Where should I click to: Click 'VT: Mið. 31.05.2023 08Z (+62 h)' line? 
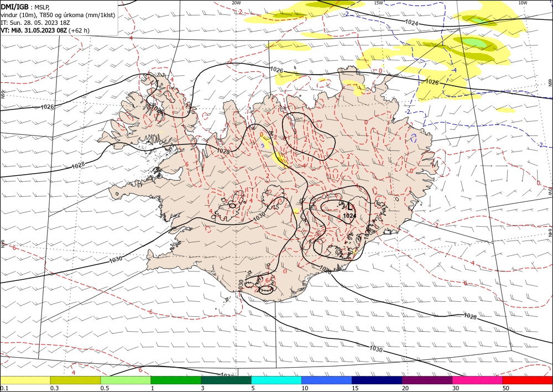pos(45,30)
